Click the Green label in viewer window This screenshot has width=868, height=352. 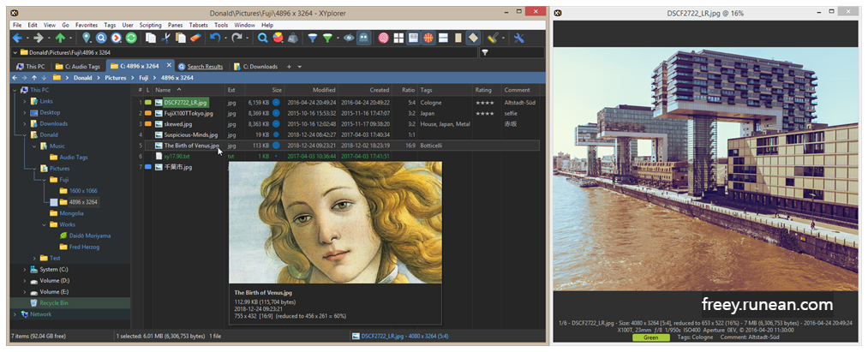pos(651,337)
